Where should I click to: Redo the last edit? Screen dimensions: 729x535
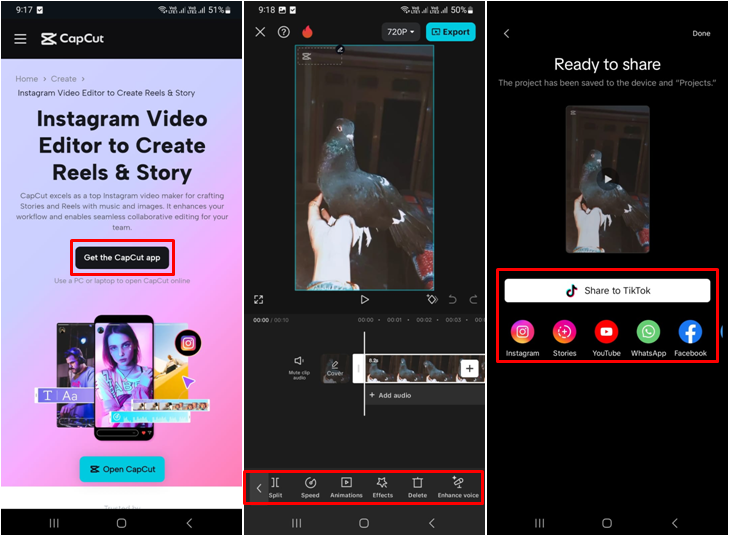pos(473,300)
